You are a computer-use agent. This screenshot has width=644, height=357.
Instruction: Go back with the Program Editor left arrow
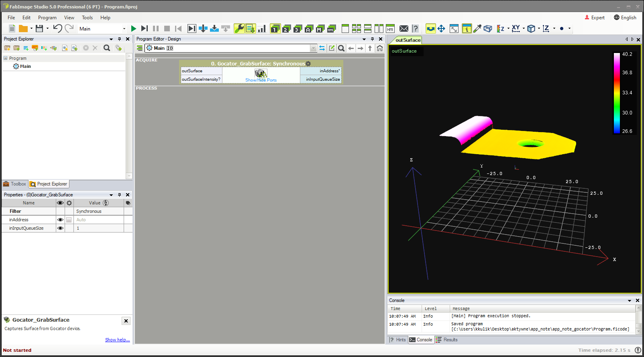click(351, 48)
